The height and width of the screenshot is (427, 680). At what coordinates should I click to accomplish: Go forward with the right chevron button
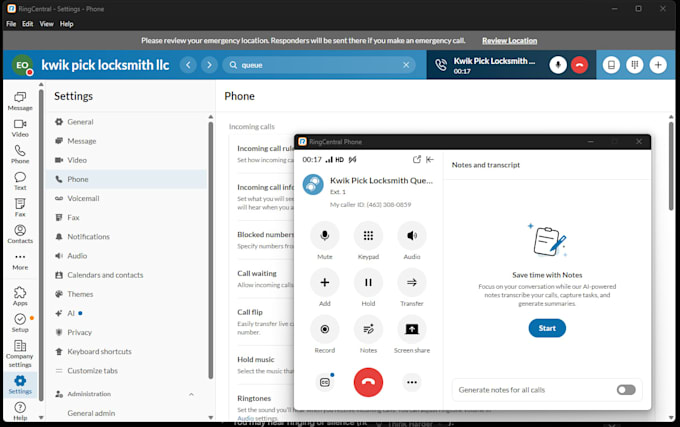tap(209, 65)
